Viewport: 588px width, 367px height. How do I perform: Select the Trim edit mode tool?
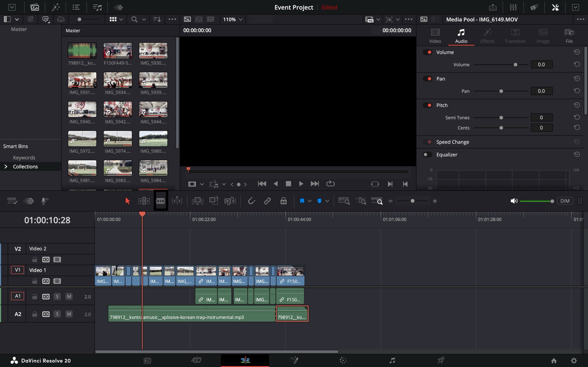(x=144, y=201)
